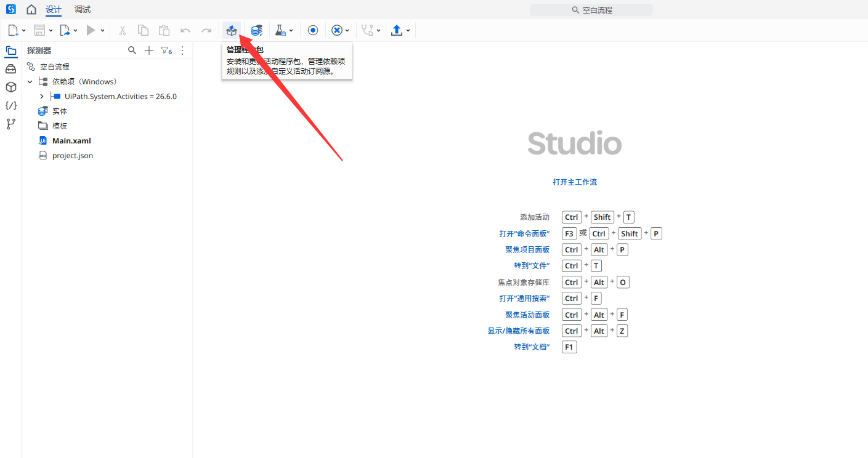Viewport: 868px width, 458px height.
Task: Click the 打开“命令面板” link
Action: (x=524, y=234)
